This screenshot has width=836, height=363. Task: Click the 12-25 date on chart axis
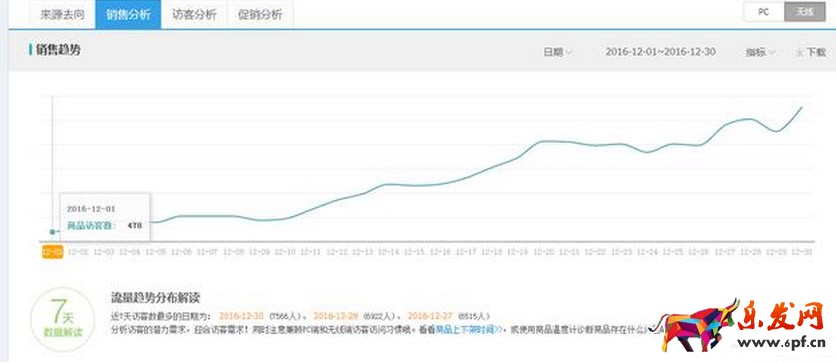tap(673, 252)
